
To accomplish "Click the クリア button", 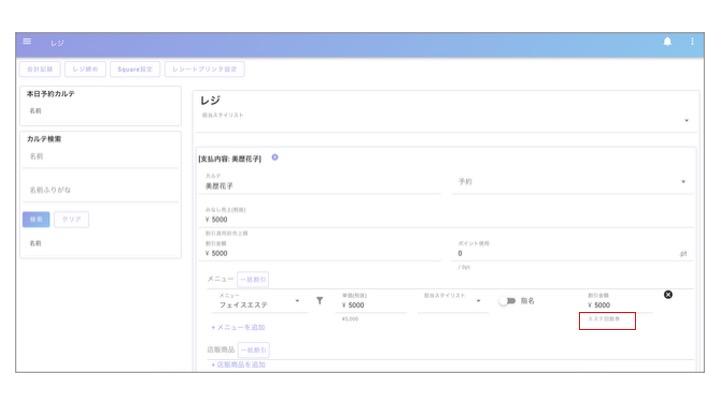I will (x=70, y=219).
